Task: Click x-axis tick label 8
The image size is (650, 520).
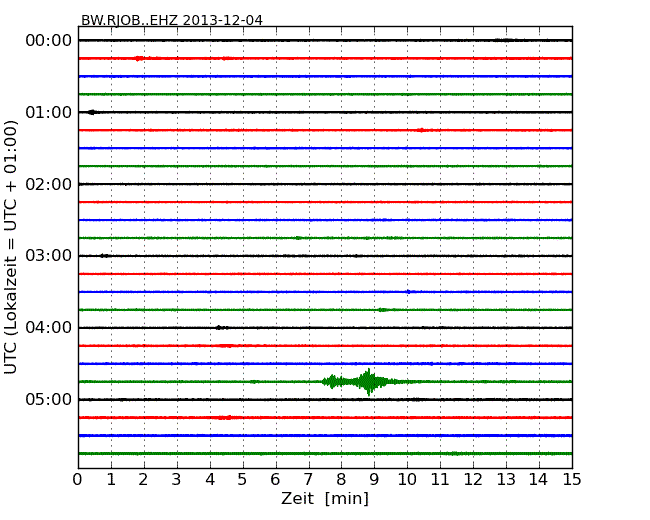Action: [341, 480]
